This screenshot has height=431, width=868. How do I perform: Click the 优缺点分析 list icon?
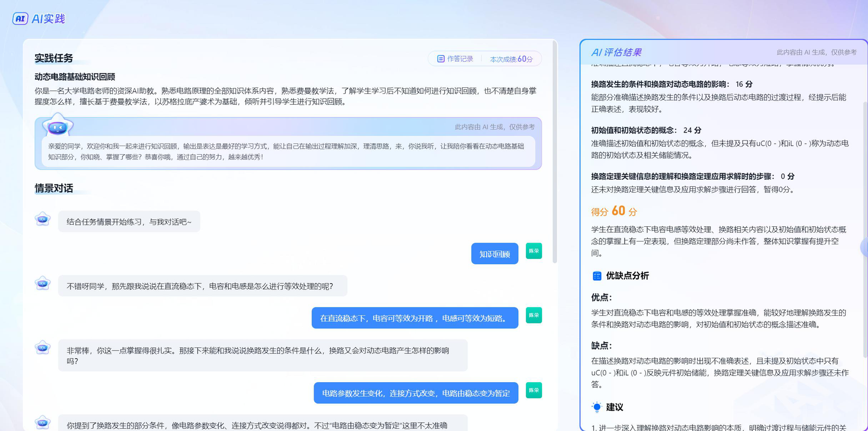click(597, 276)
